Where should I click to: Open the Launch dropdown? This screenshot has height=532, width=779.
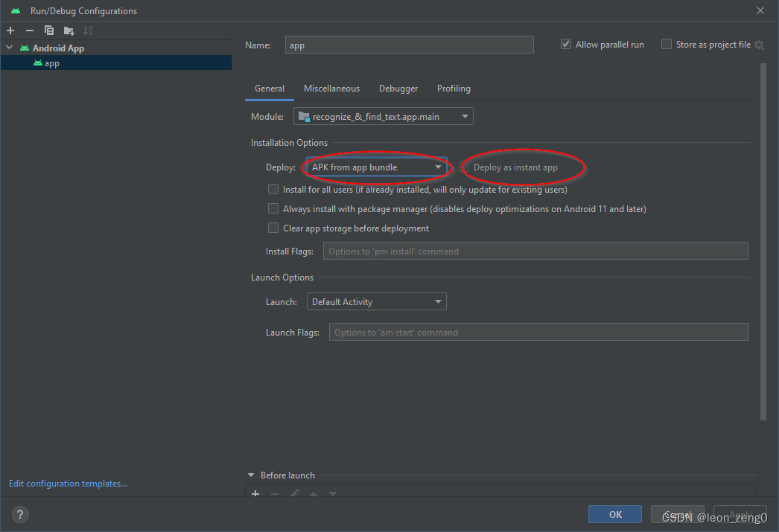click(x=377, y=302)
